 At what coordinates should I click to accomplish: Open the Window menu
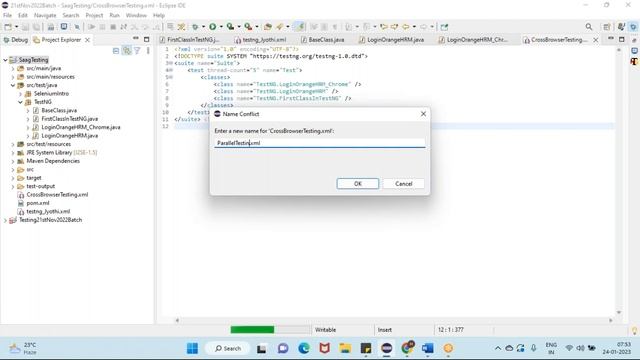136,15
